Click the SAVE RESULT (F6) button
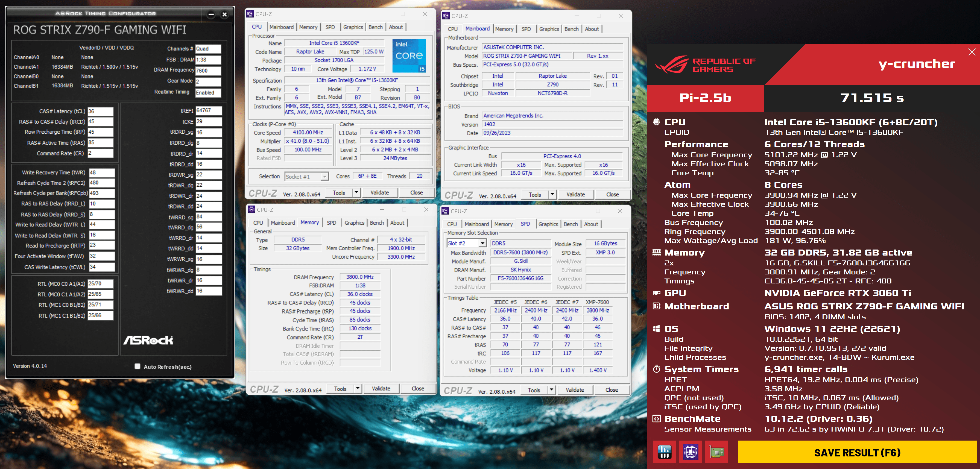Viewport: 980px width, 469px height. tap(857, 452)
